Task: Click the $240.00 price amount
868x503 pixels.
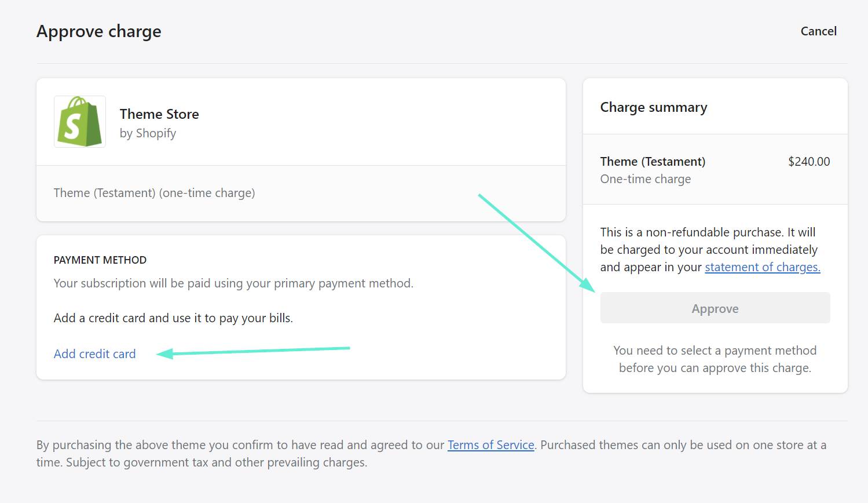Action: click(x=808, y=162)
